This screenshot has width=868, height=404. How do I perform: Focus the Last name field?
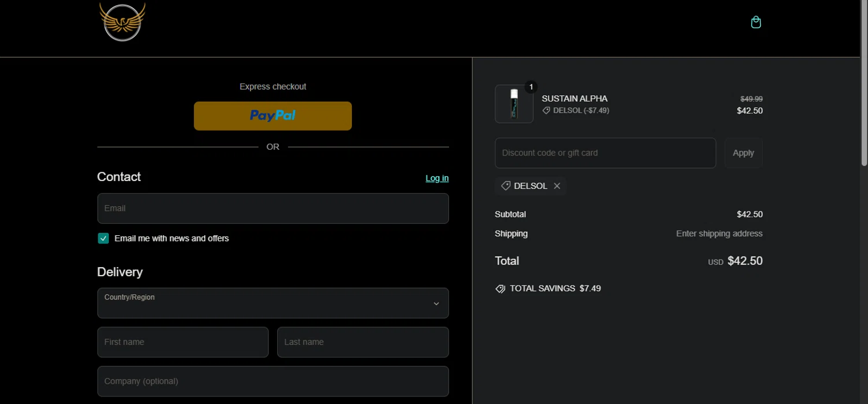tap(363, 342)
